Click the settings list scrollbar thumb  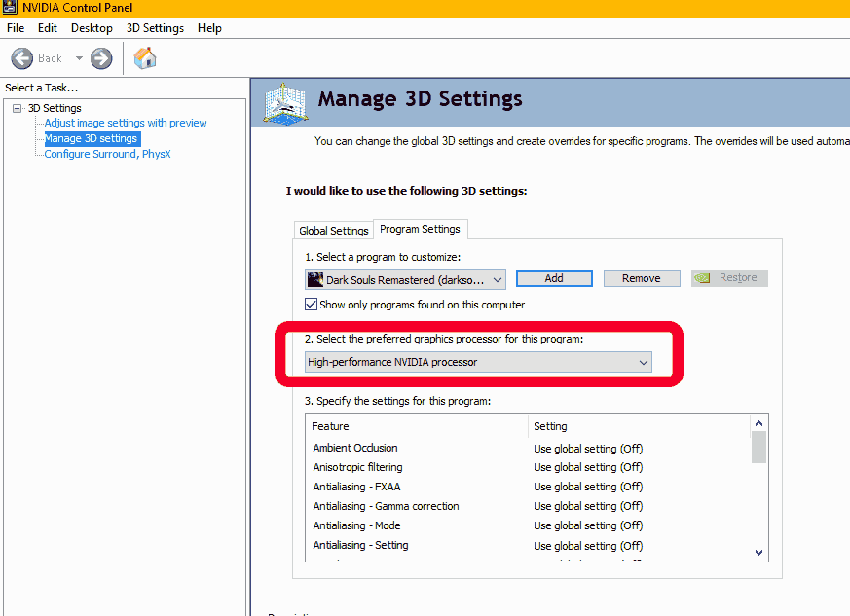pyautogui.click(x=758, y=448)
